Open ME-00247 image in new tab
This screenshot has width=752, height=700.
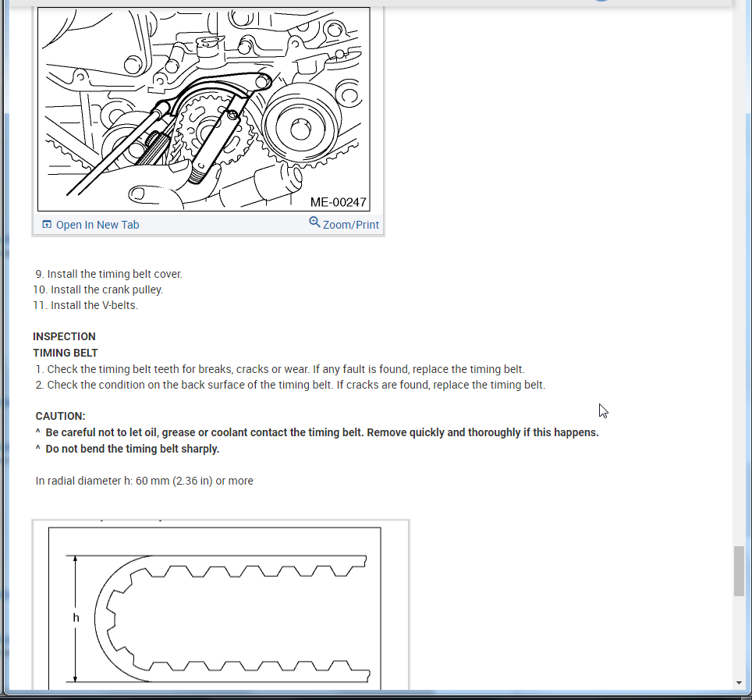point(98,225)
